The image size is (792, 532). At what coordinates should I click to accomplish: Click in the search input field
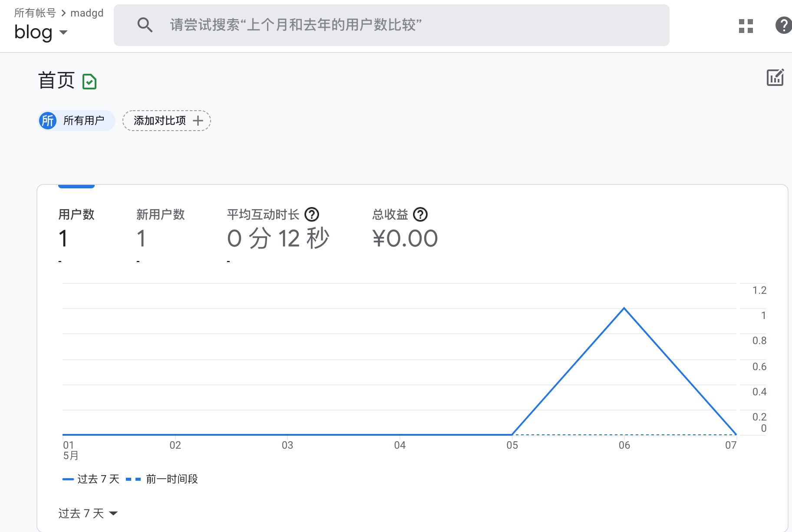(x=391, y=25)
